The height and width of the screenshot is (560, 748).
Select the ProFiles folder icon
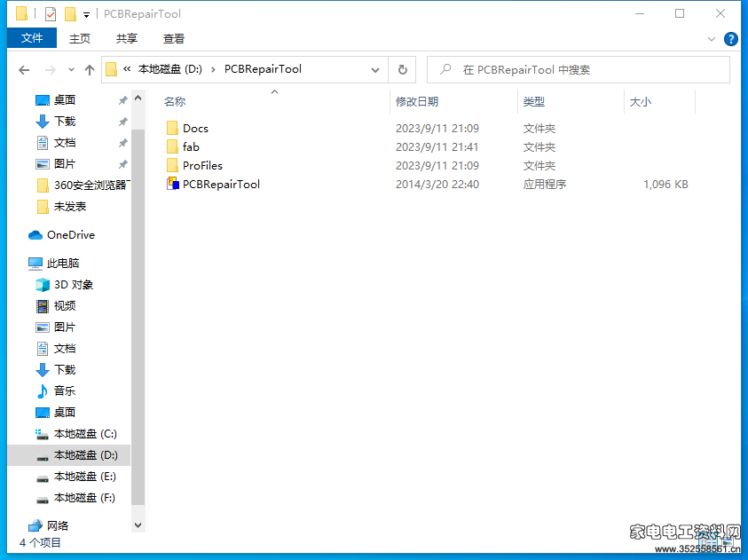click(x=172, y=166)
